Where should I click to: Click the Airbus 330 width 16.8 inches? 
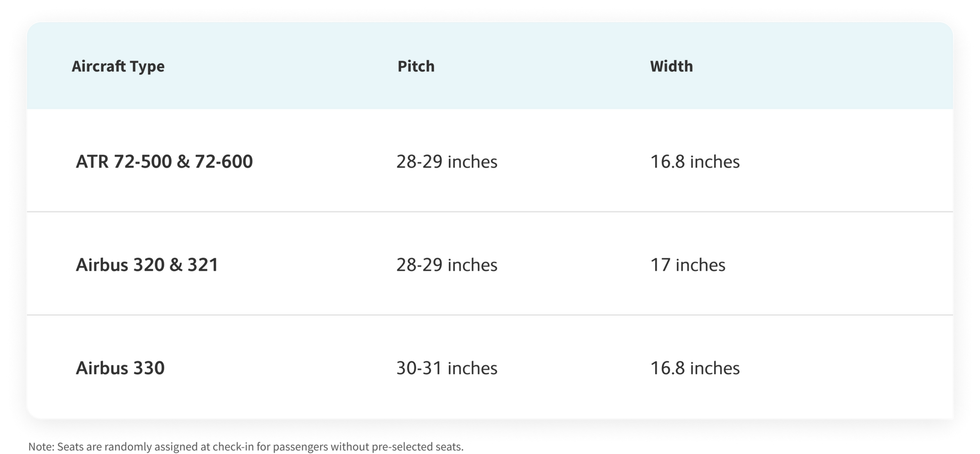(x=695, y=368)
